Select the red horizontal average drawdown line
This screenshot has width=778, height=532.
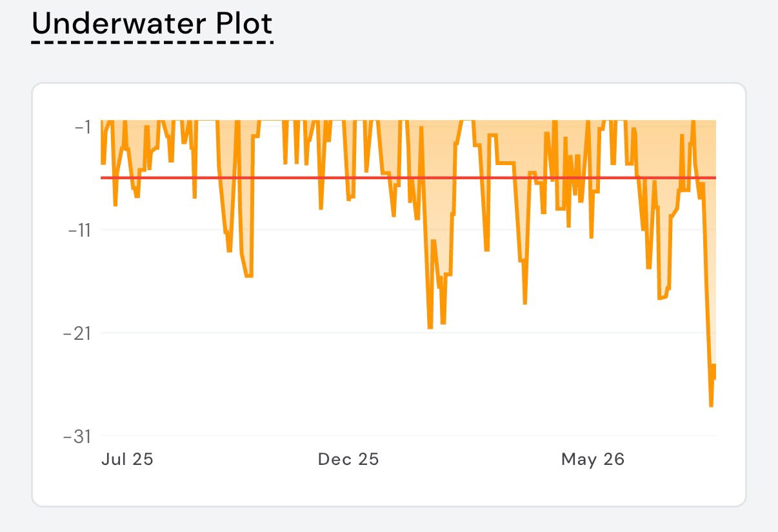click(x=409, y=178)
